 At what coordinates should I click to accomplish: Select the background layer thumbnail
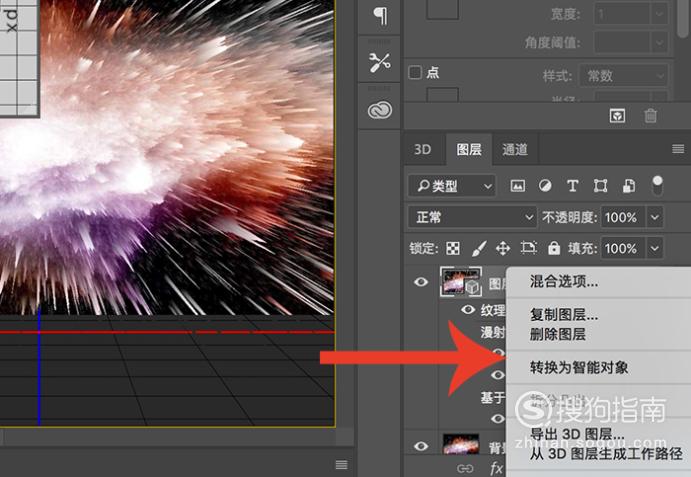461,444
